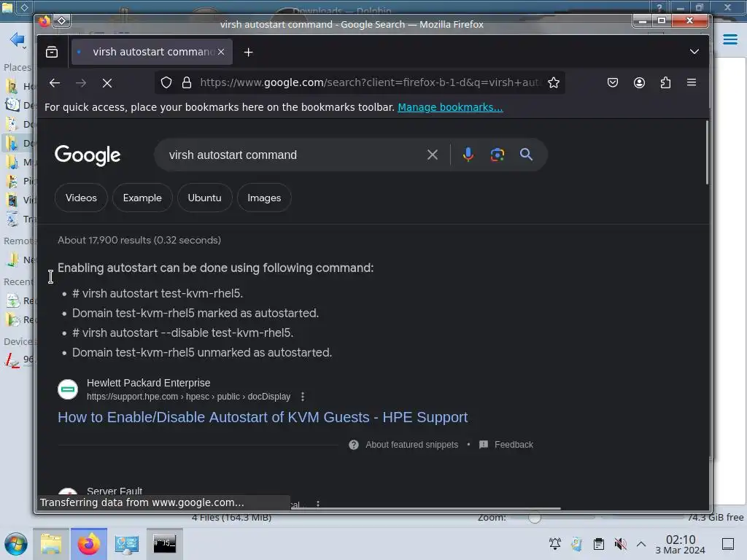Open the extensions puzzle icon

coord(665,83)
